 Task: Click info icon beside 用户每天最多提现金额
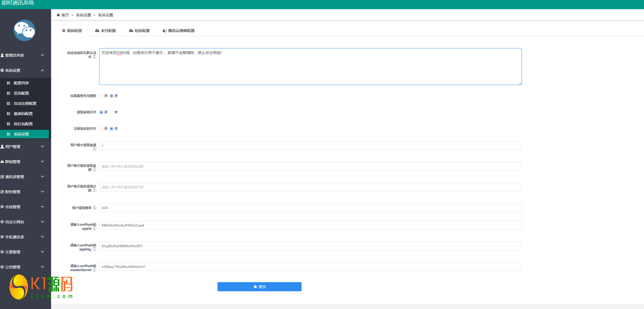(x=94, y=170)
